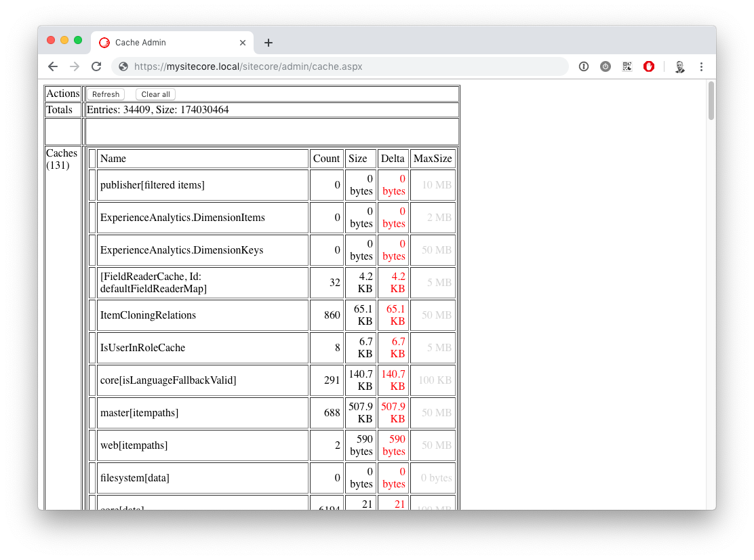Click the vertical page scrollbar thumb

pyautogui.click(x=711, y=100)
